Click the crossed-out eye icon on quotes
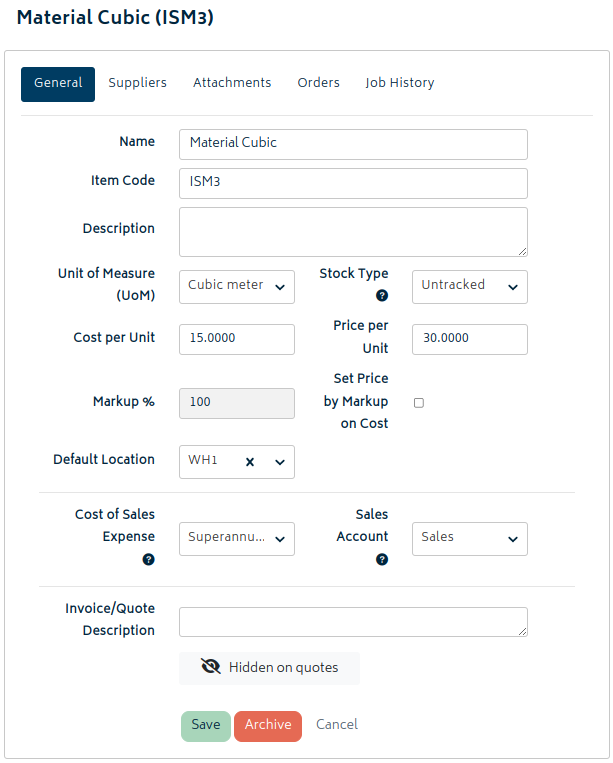Image resolution: width=613 pixels, height=763 pixels. coord(211,667)
